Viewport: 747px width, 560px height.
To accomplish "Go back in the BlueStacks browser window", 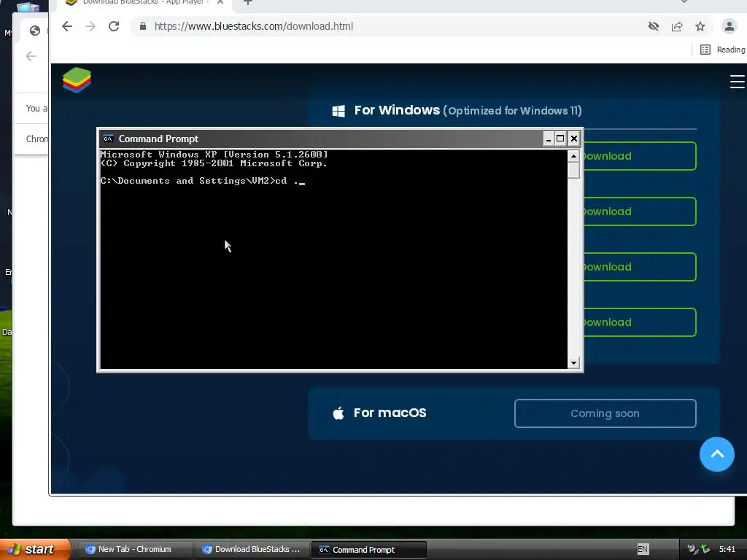I will click(x=67, y=26).
